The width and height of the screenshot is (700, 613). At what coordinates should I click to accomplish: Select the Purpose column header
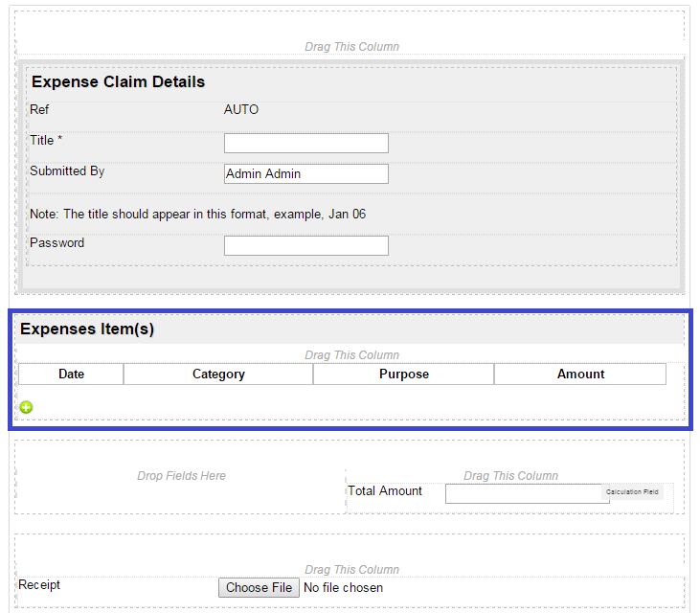[x=403, y=375]
